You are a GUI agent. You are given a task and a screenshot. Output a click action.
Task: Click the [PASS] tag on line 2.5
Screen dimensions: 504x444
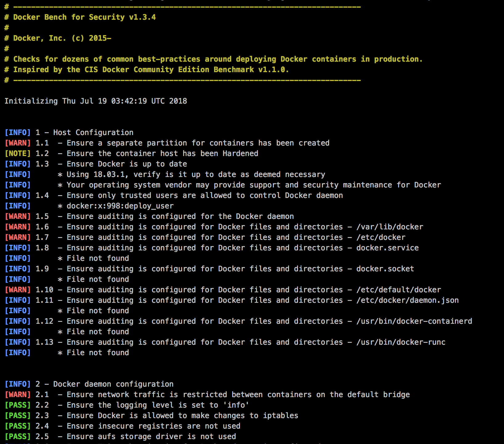(18, 437)
